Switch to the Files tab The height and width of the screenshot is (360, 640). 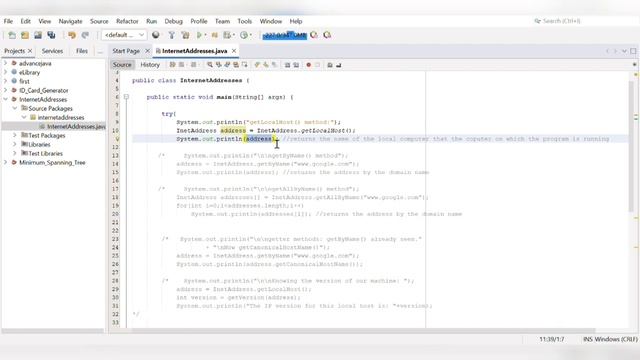[82, 51]
